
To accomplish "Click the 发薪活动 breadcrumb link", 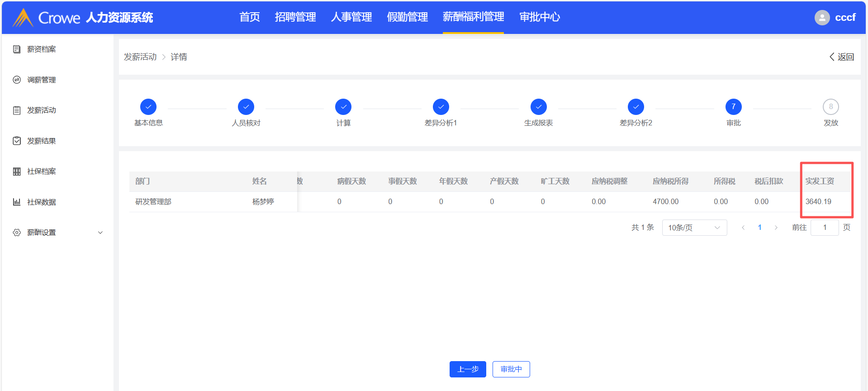I will pos(140,57).
